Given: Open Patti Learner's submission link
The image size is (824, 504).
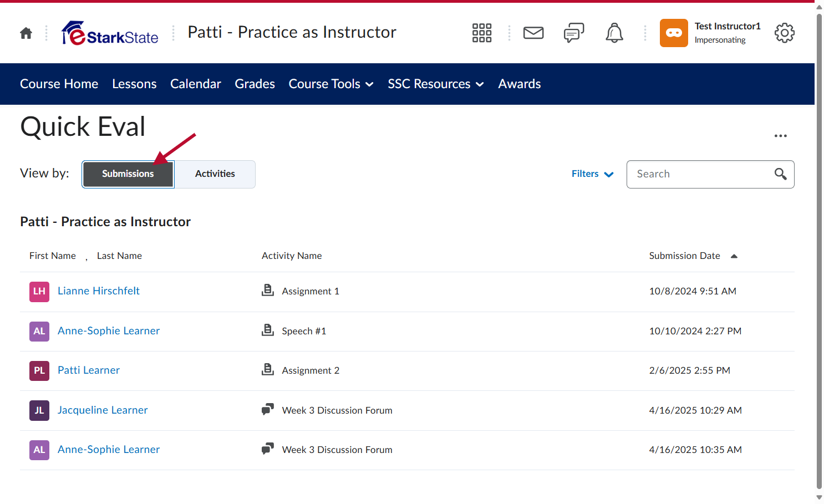Looking at the screenshot, I should [x=89, y=370].
